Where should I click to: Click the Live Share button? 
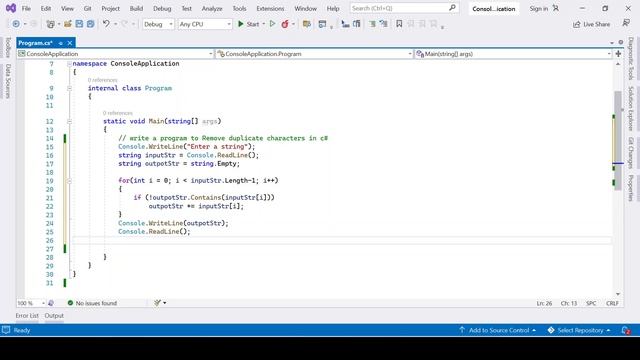click(x=591, y=24)
